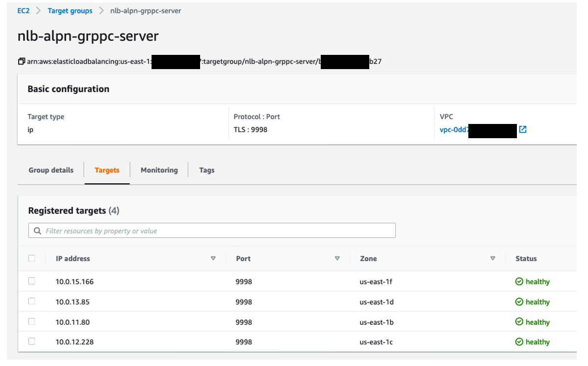Click healthy status icon for 10.0.15.166
The image size is (588, 366).
tap(519, 281)
